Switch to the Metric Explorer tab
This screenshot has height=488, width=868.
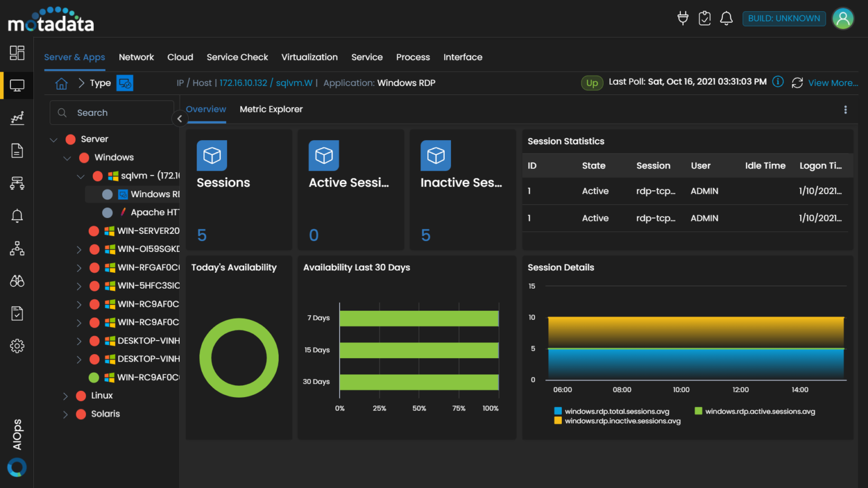pos(271,110)
